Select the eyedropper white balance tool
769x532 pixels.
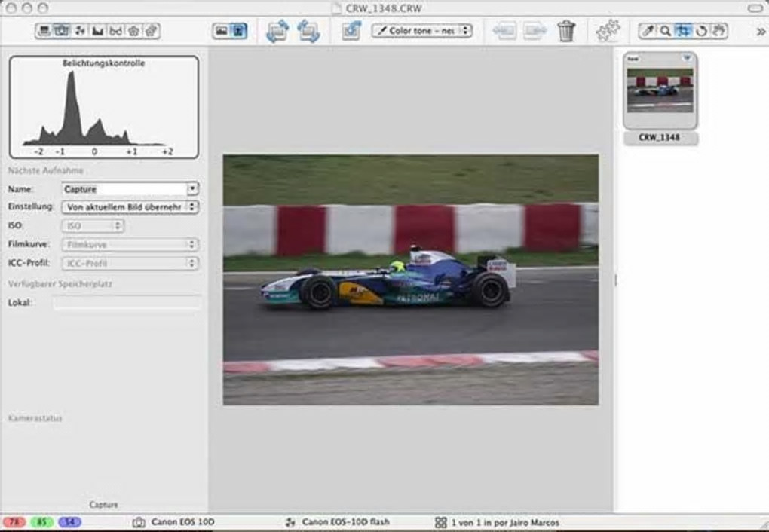tap(648, 31)
